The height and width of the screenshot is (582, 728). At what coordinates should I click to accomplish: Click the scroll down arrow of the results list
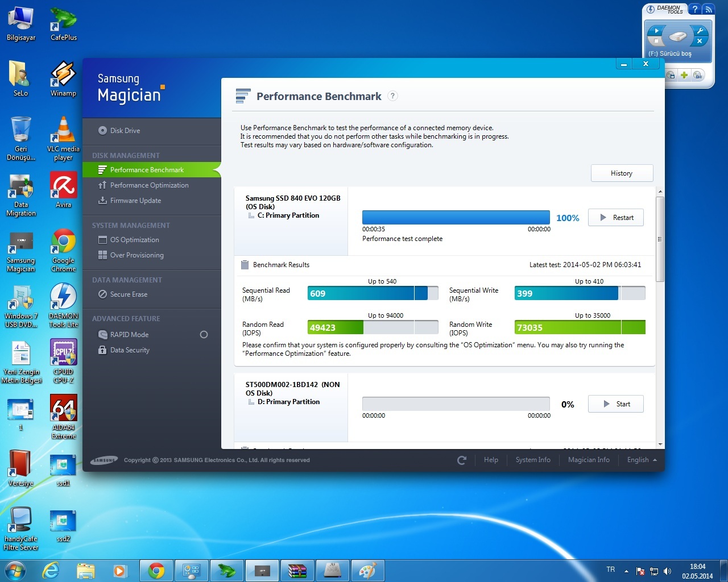[x=660, y=444]
